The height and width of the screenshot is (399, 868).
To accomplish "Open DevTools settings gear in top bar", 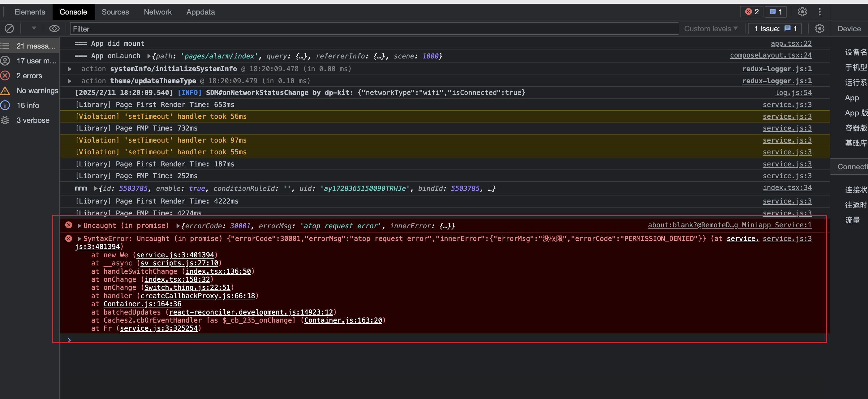I will (x=802, y=12).
